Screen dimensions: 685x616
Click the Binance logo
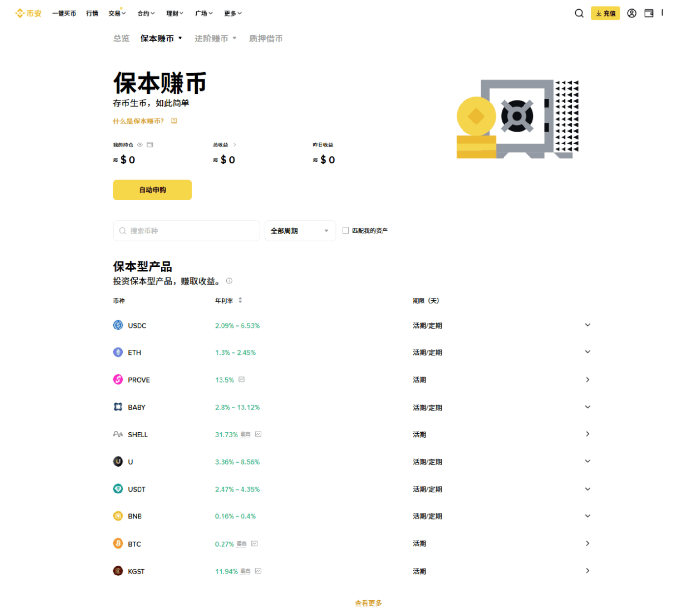(28, 13)
